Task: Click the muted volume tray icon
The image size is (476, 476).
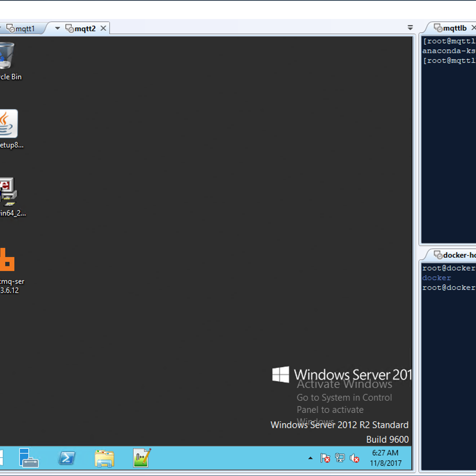Action: click(354, 458)
